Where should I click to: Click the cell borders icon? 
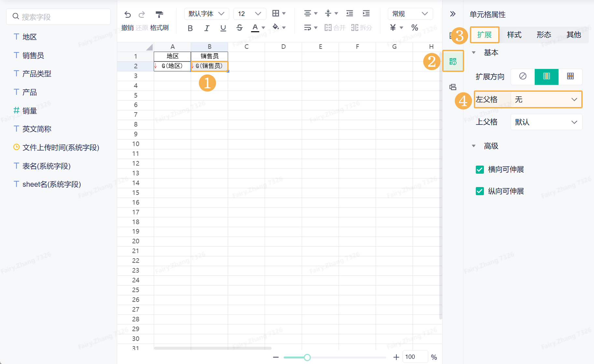click(276, 13)
